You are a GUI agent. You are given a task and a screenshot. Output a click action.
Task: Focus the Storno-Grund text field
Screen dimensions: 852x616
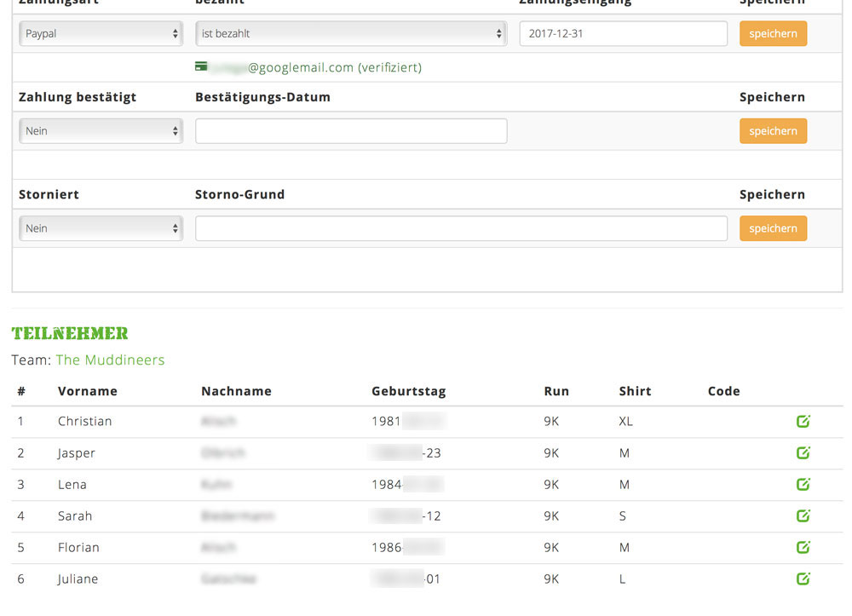coord(461,228)
